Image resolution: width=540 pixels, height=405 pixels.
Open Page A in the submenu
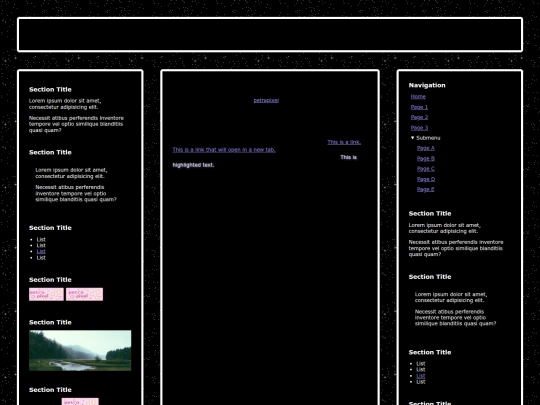click(x=426, y=148)
